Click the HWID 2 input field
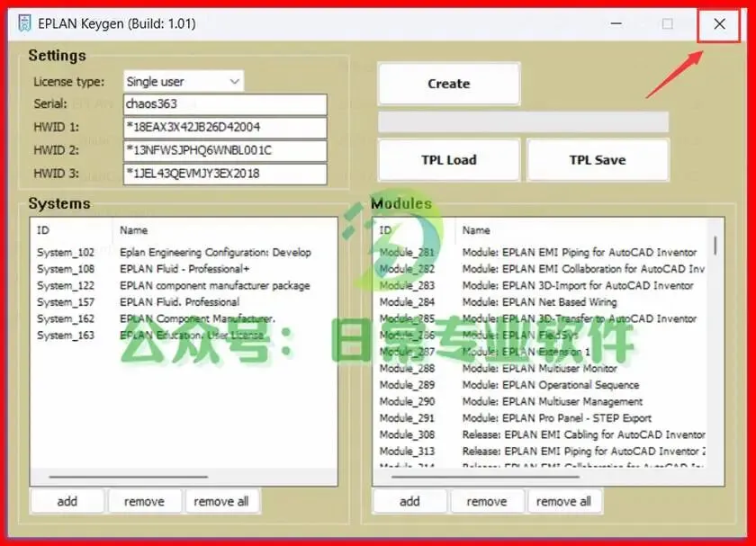 (225, 150)
